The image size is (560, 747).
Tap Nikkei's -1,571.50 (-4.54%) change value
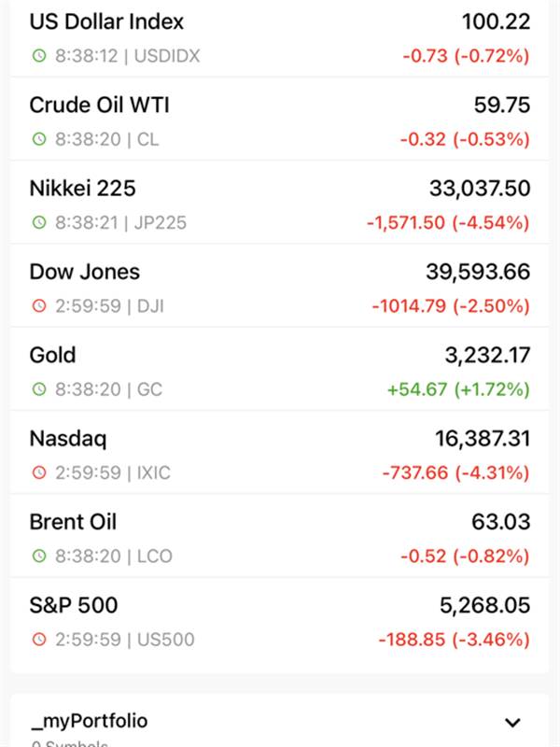pyautogui.click(x=448, y=222)
